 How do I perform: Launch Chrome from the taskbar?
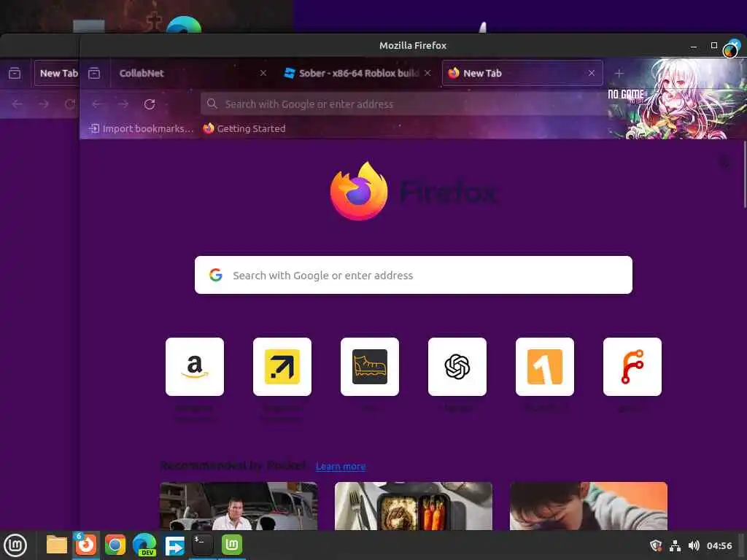pyautogui.click(x=115, y=545)
